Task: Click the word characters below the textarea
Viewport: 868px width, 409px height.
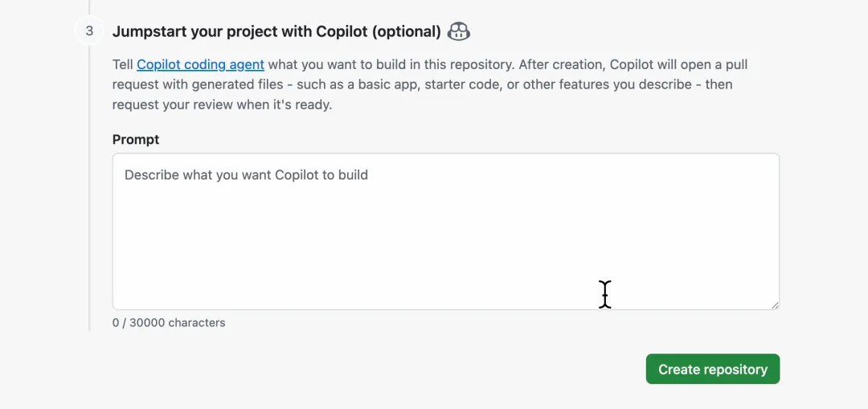Action: coord(197,322)
